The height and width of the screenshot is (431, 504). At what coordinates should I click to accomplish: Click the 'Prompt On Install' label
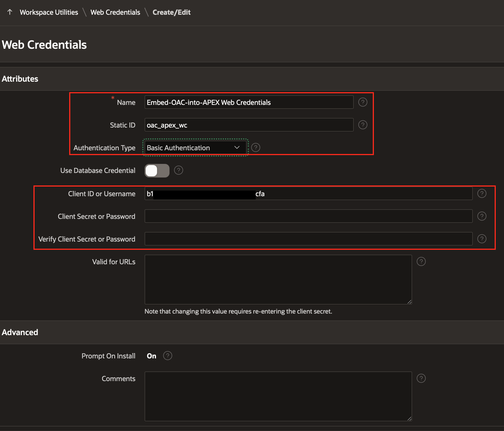click(108, 356)
